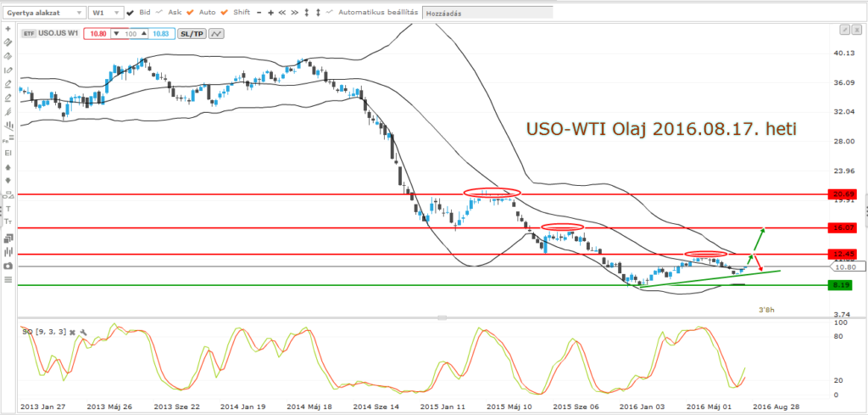The height and width of the screenshot is (415, 868).
Task: Select the El Elliott wave tool
Action: pos(8,153)
